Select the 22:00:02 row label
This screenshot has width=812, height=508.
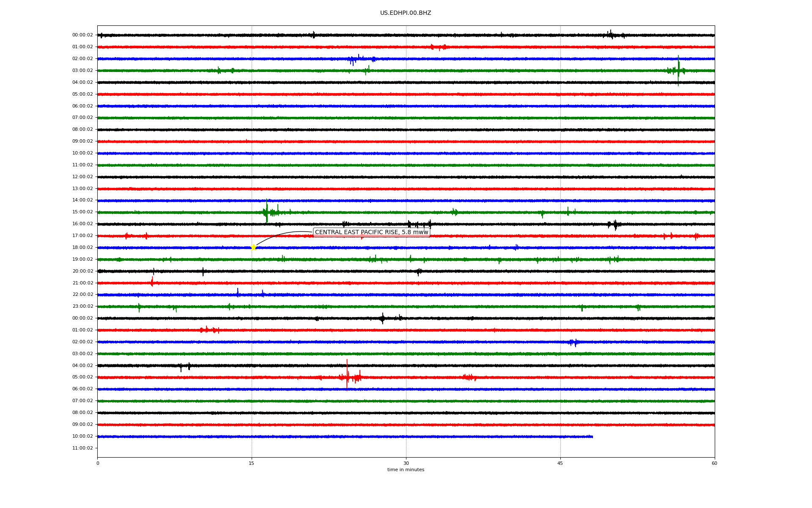point(82,294)
